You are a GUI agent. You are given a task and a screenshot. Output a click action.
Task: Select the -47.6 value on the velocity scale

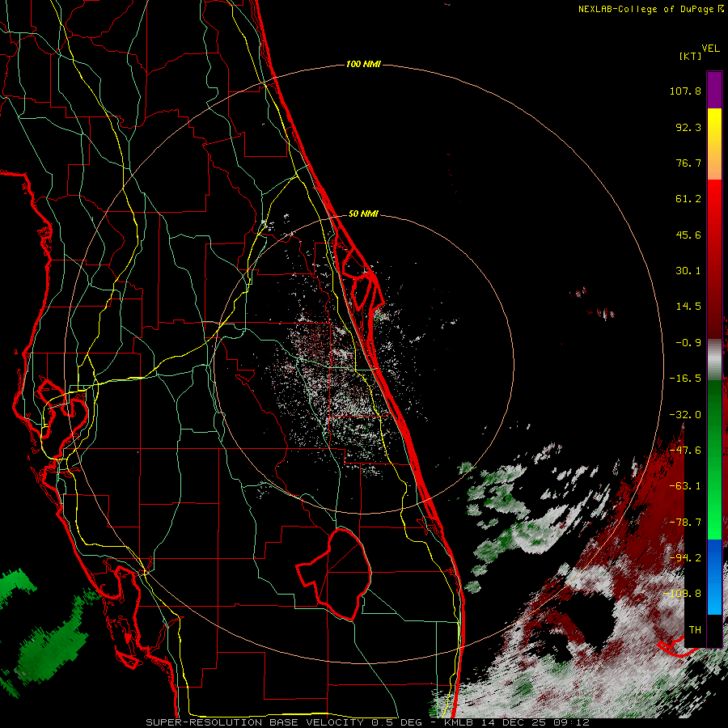(x=685, y=451)
